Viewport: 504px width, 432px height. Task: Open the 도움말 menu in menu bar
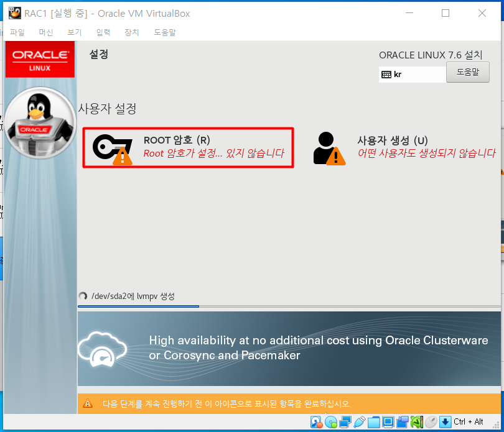click(x=165, y=32)
